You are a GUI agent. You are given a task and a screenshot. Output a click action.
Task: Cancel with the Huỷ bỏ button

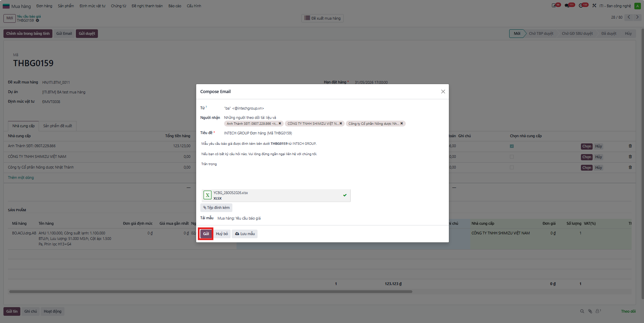pyautogui.click(x=222, y=234)
